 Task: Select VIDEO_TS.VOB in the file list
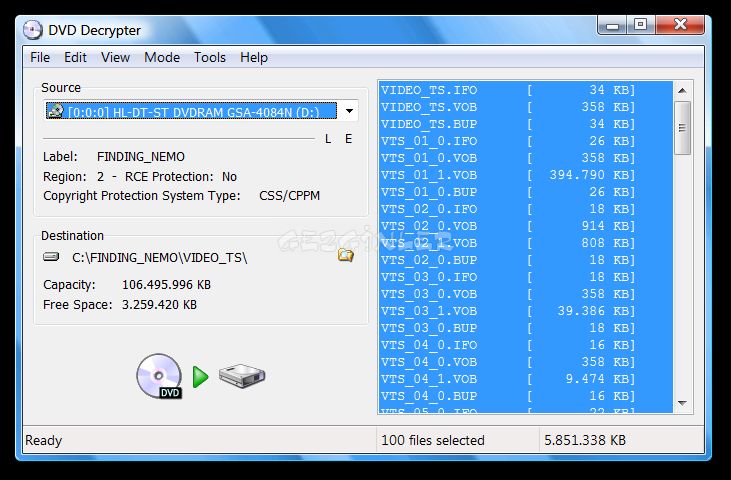point(526,107)
